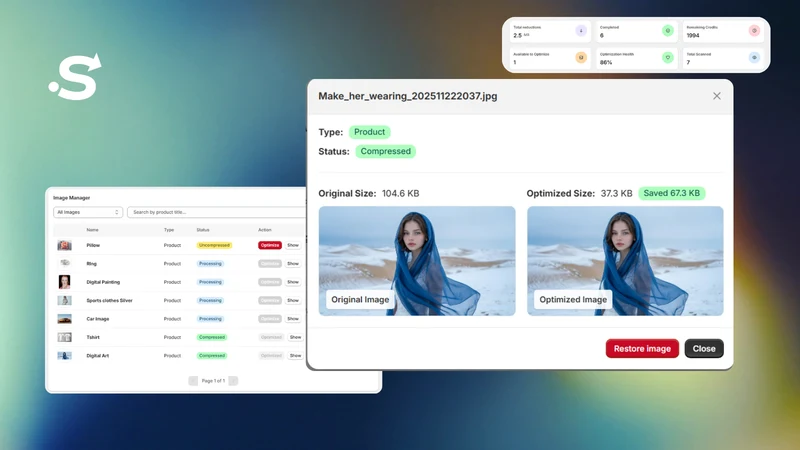Viewport: 800px width, 450px height.
Task: Click the Optimized label in the Digital Art row
Action: pyautogui.click(x=271, y=355)
